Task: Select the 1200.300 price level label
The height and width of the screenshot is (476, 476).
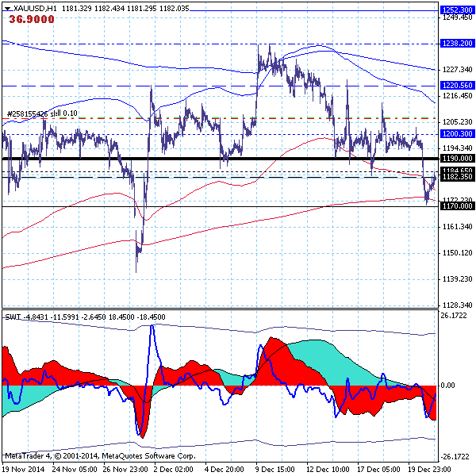Action: click(x=457, y=133)
